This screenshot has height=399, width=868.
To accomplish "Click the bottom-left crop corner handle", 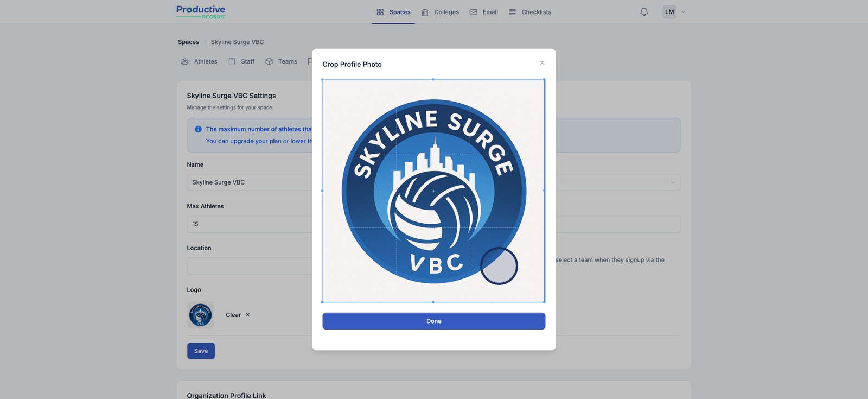I will (323, 302).
